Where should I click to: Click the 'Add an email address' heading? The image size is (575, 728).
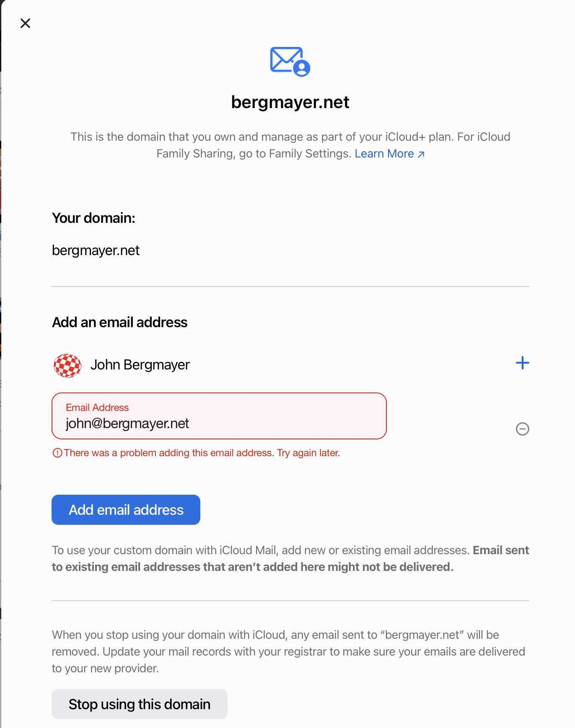(119, 323)
